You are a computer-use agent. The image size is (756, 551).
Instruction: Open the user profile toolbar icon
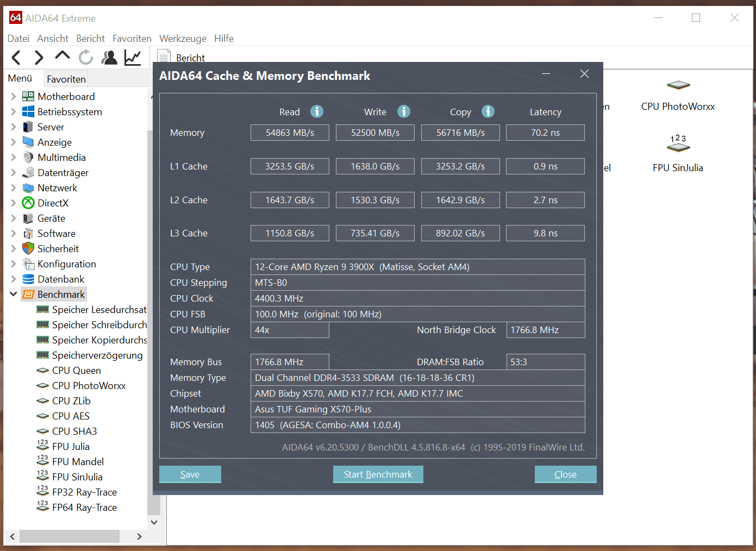click(x=109, y=57)
